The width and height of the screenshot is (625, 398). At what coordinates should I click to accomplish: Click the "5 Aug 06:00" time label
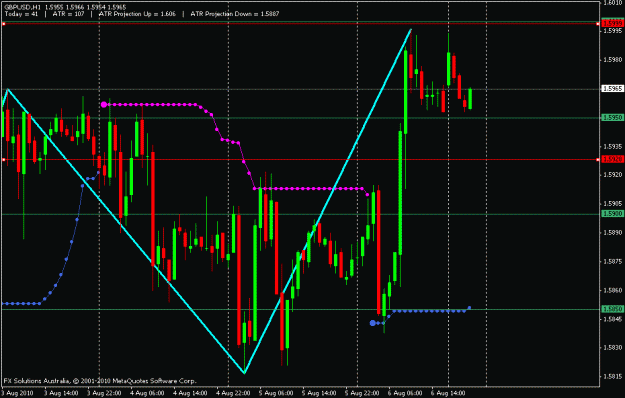click(x=276, y=393)
